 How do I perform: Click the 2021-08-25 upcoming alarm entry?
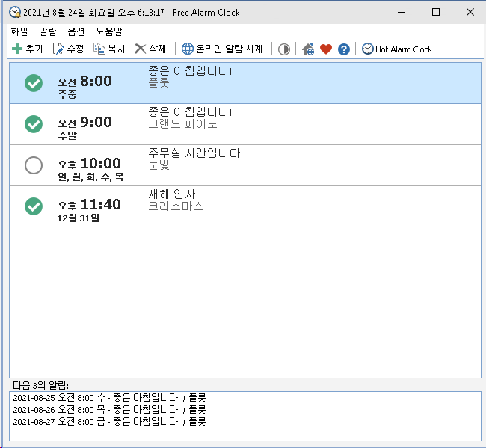pos(109,397)
